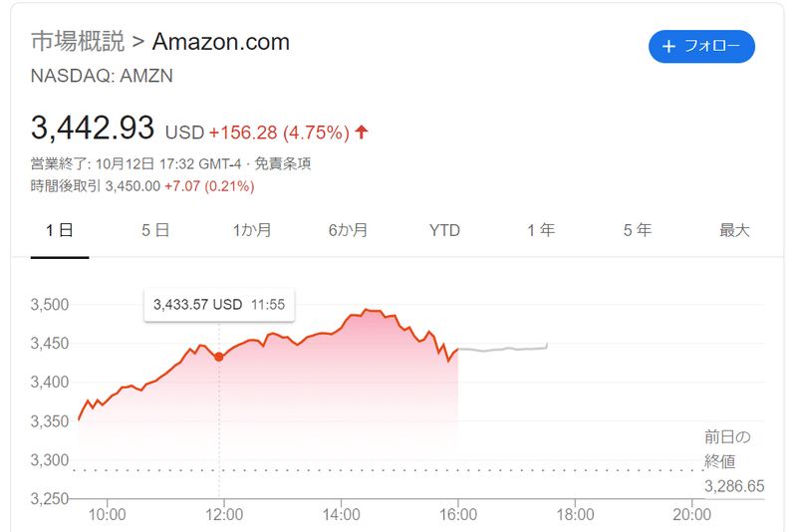Click the gray after-hours trading line
The image size is (797, 532).
tap(503, 349)
